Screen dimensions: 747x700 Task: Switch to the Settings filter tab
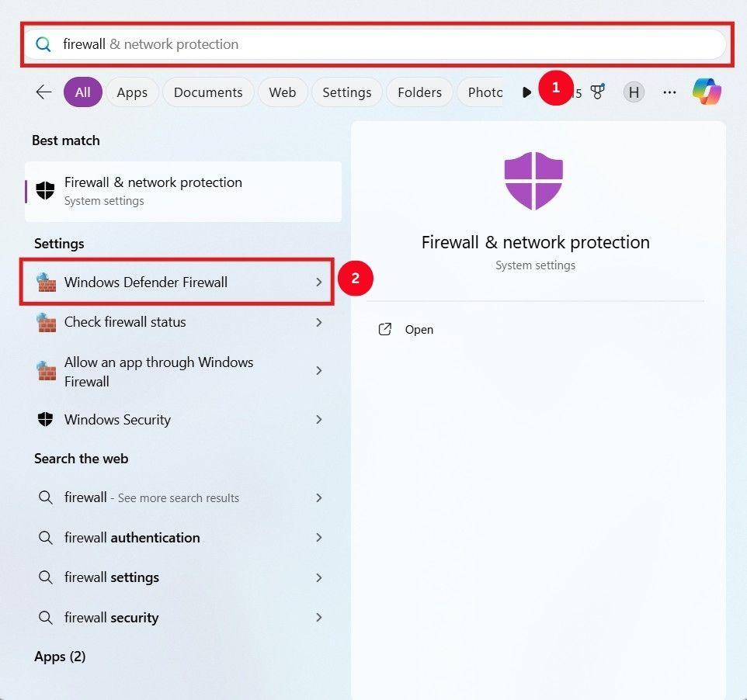(347, 92)
